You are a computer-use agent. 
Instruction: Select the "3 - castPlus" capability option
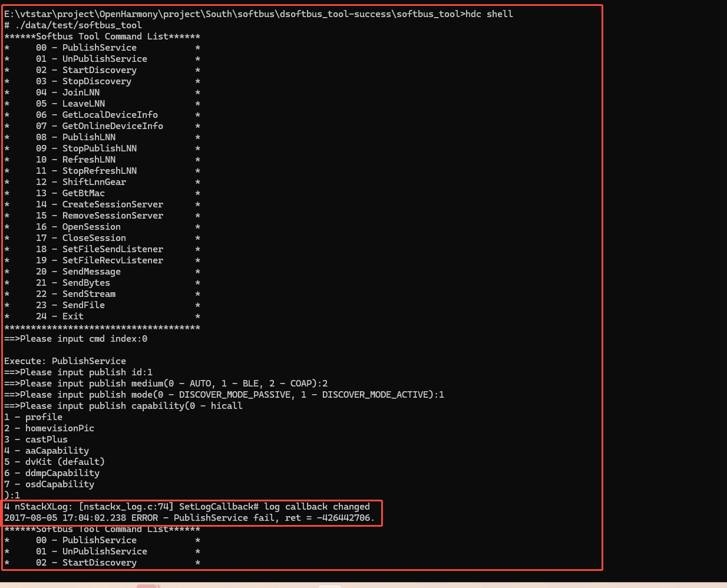[x=36, y=440]
